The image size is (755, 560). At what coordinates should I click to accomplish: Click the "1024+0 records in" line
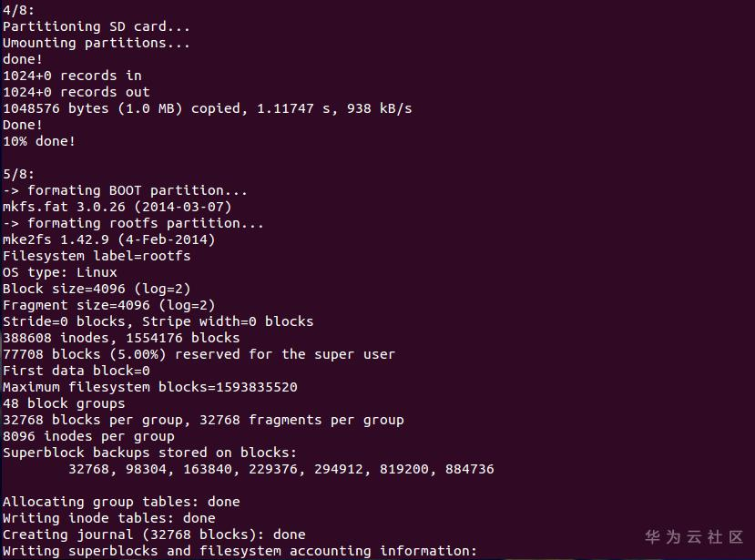pos(72,76)
